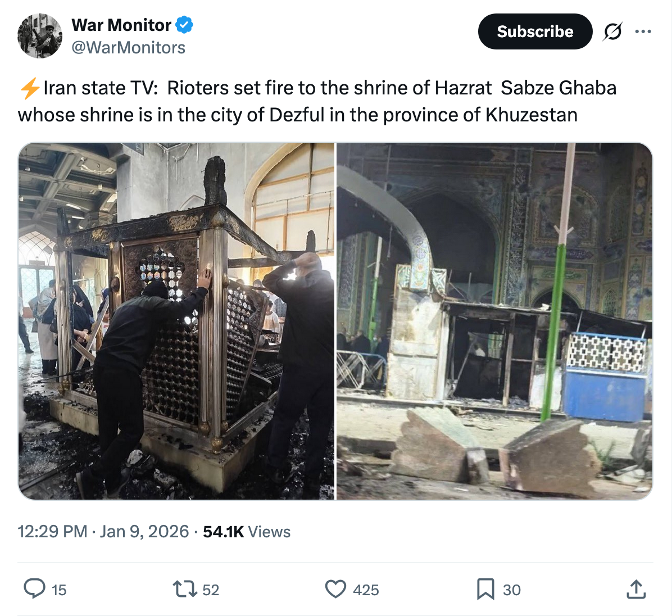Click the 425 likes count

pos(366,590)
